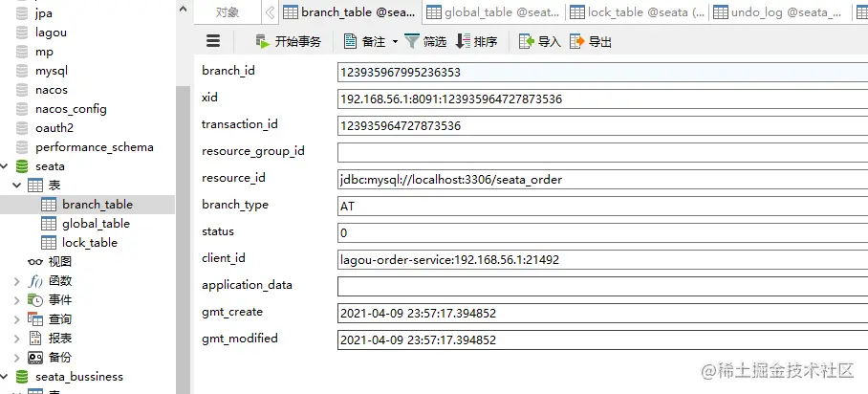Collapse the 表 tables node under seata
The image size is (868, 394).
[17, 186]
